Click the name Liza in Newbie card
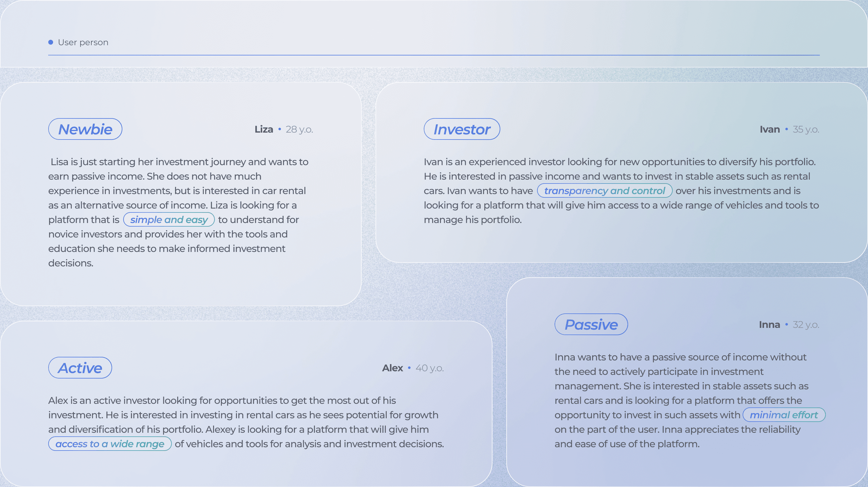 (264, 129)
